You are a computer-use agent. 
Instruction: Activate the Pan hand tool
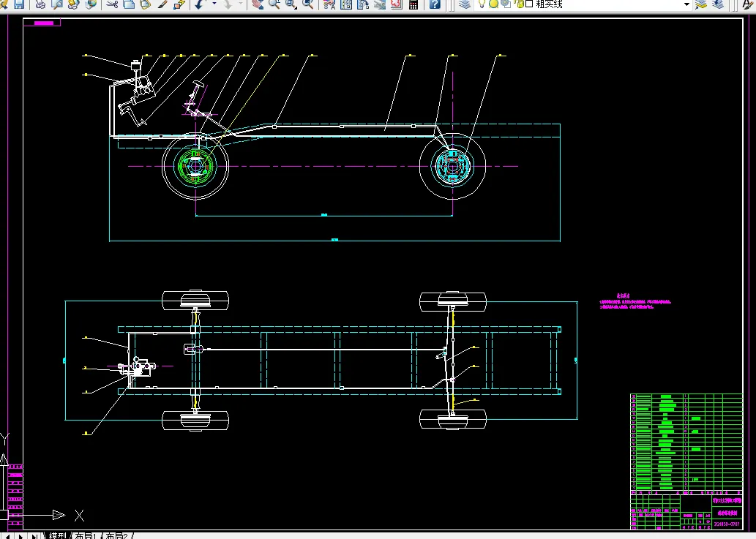point(258,4)
